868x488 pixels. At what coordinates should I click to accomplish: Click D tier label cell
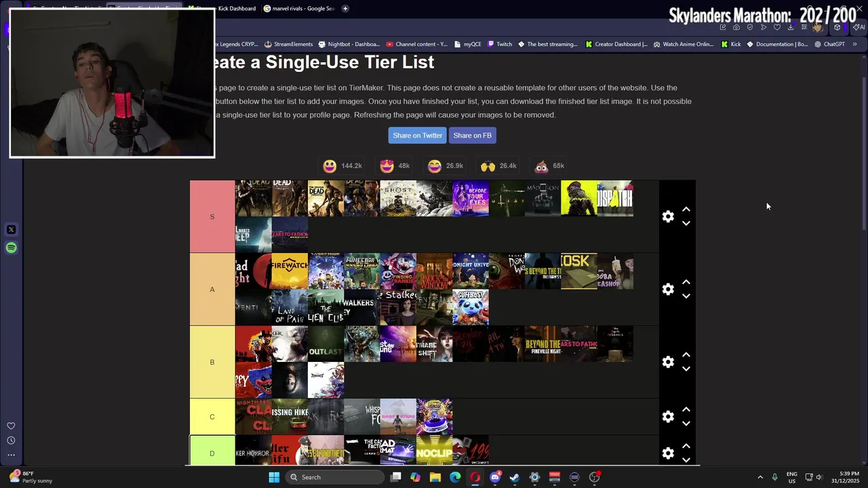click(x=212, y=453)
